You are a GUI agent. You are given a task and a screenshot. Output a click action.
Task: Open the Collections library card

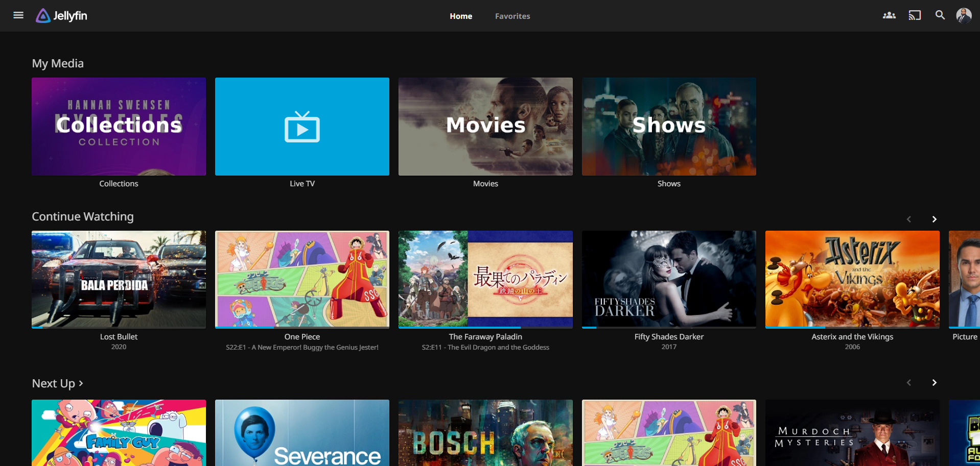pyautogui.click(x=119, y=127)
